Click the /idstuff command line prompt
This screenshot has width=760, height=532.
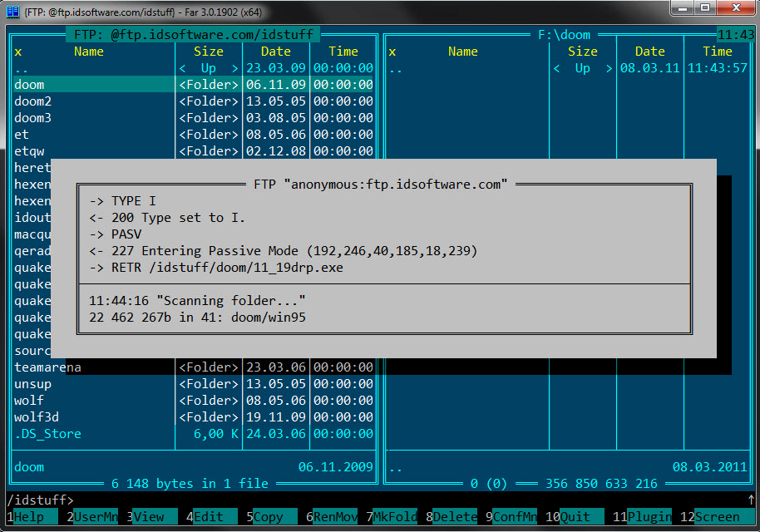tap(40, 500)
